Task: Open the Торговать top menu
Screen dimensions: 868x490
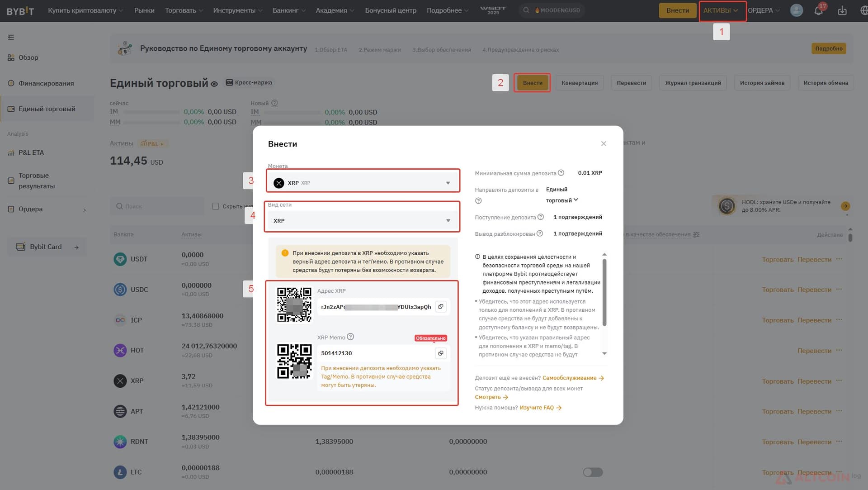Action: (x=184, y=10)
